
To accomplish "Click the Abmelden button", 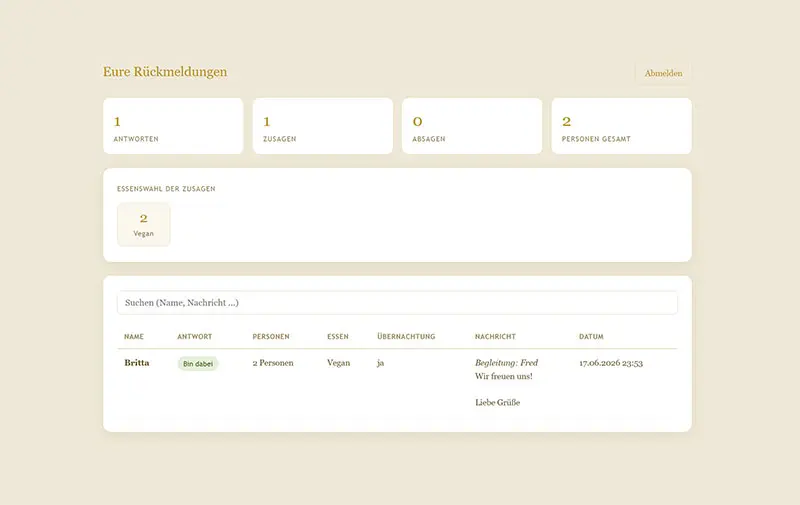I will pos(663,73).
